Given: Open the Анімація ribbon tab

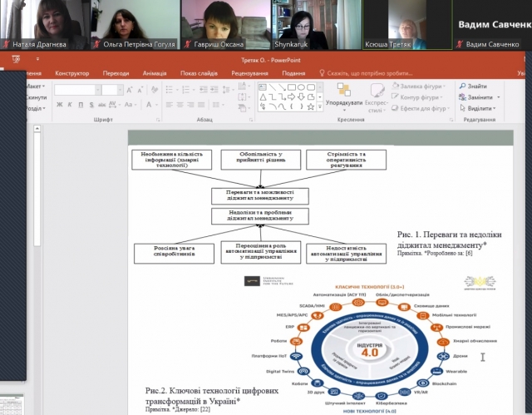Looking at the screenshot, I should [155, 73].
